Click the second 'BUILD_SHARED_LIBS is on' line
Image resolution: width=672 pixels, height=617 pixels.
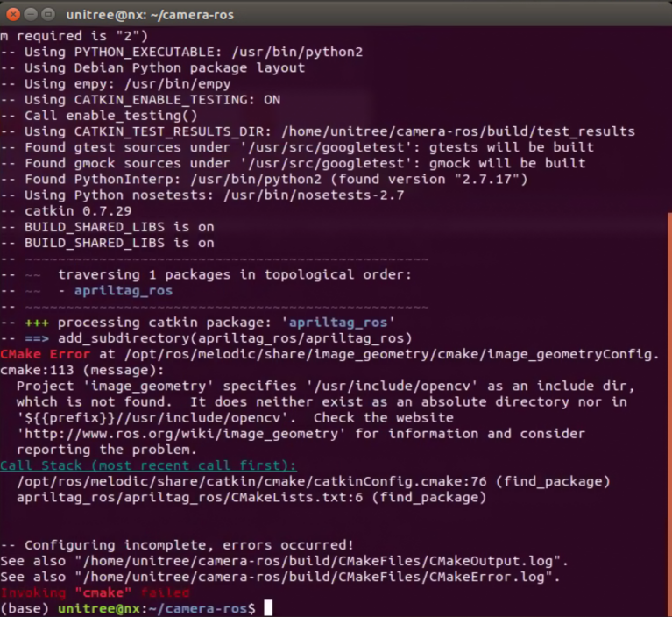click(107, 243)
